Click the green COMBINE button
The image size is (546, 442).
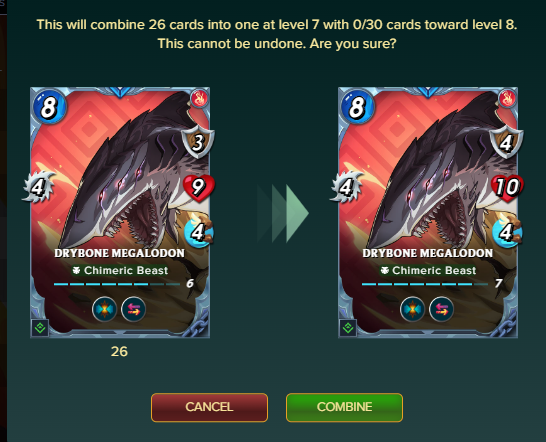344,407
